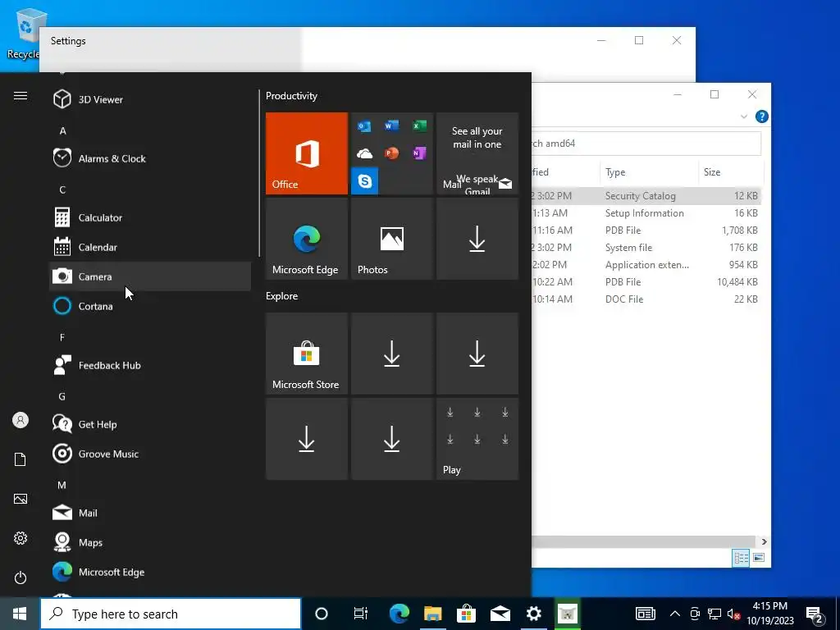Launch Alarms & Clock app
The width and height of the screenshot is (840, 630).
[150, 158]
